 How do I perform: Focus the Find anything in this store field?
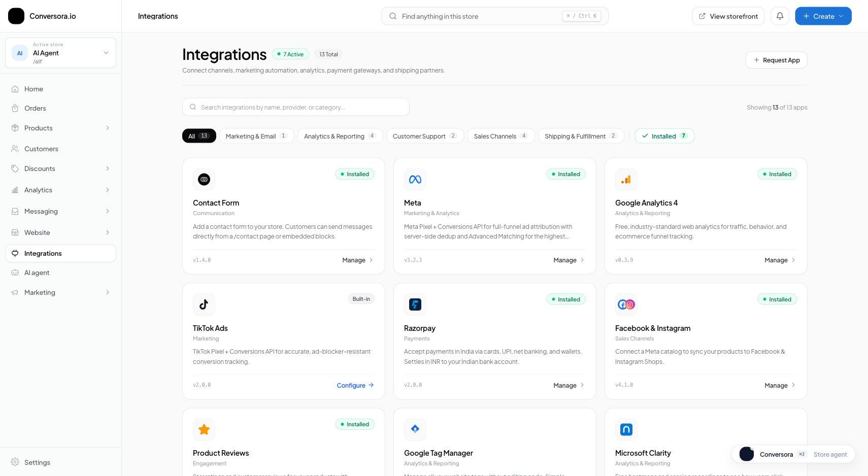(x=495, y=16)
